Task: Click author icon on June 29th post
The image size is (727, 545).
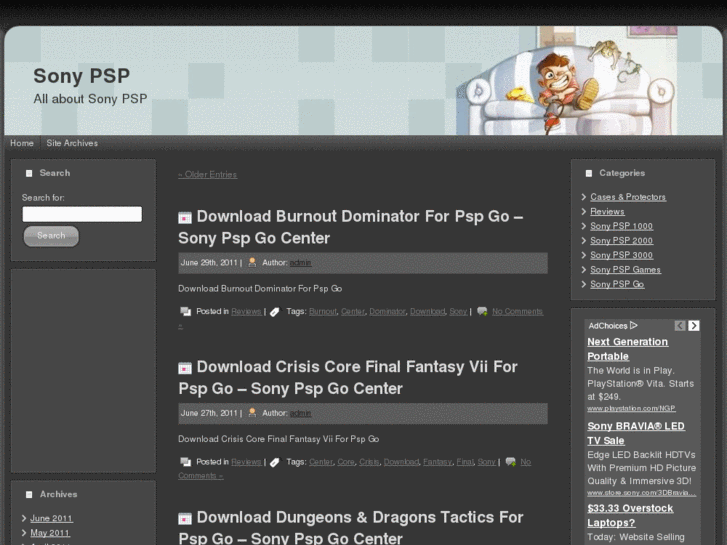Action: [252, 263]
